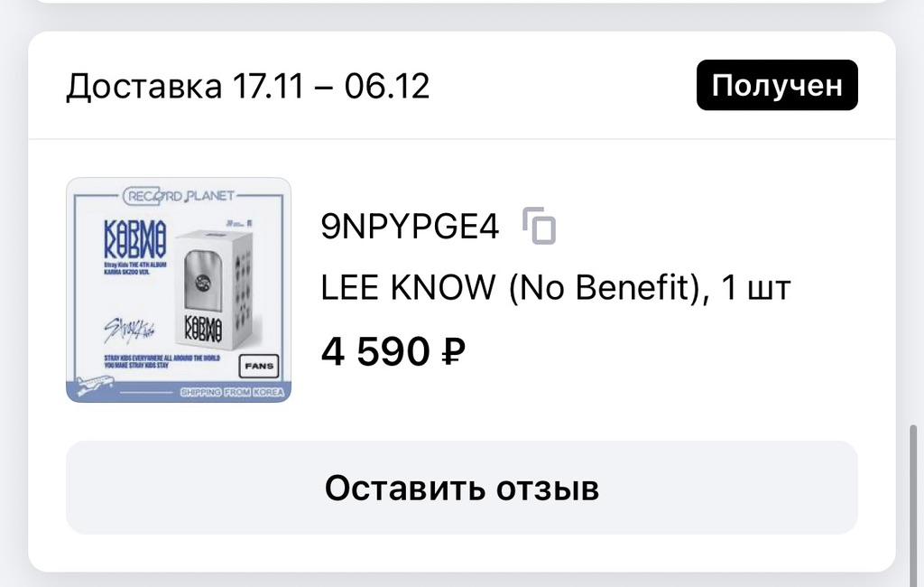Image resolution: width=924 pixels, height=587 pixels.
Task: Click the Доставка 17.11 – 06.12 header
Action: tap(248, 86)
